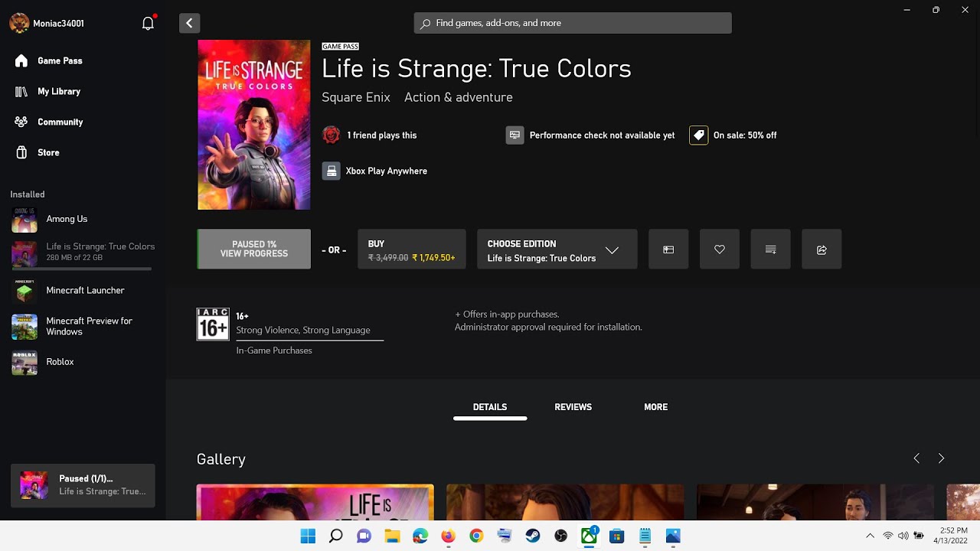Open the Action & adventure genre link
This screenshot has width=980, height=551.
point(459,97)
